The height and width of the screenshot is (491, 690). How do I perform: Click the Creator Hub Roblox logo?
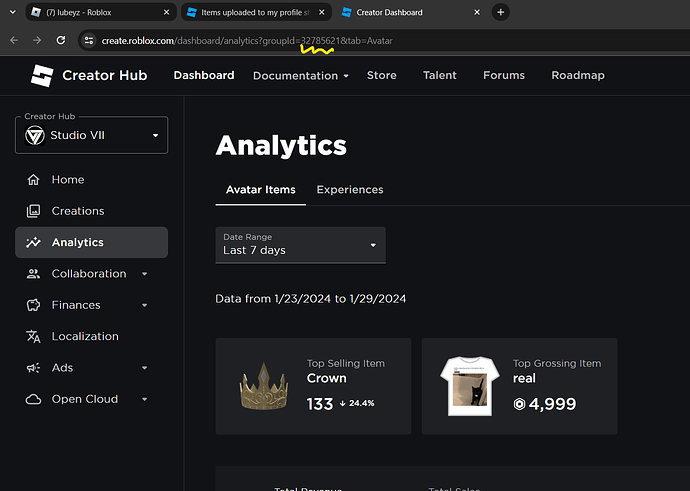tap(42, 75)
